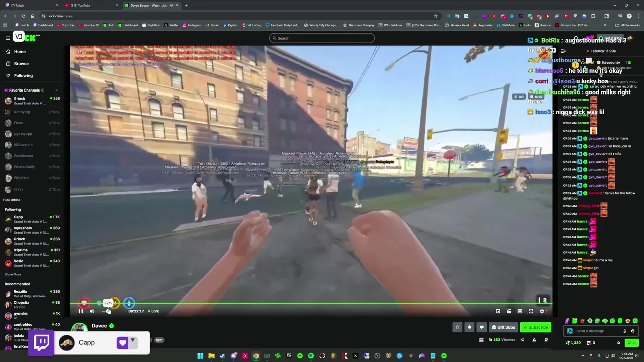Open player settings gear icon
This screenshot has height=362, width=644.
click(542, 311)
